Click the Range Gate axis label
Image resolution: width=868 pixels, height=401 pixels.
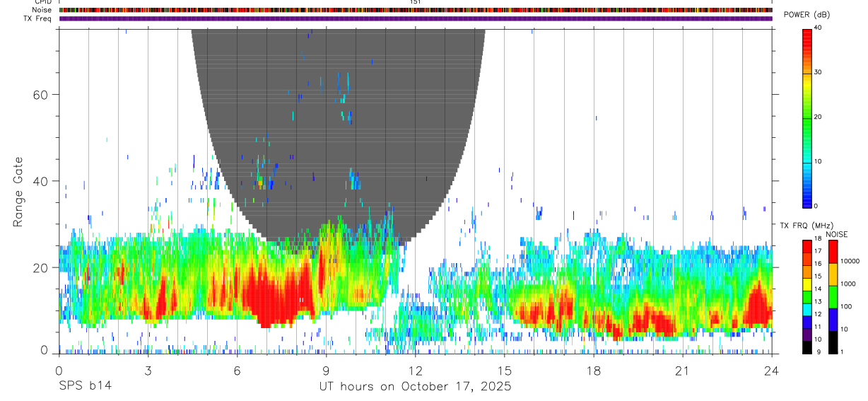[18, 192]
